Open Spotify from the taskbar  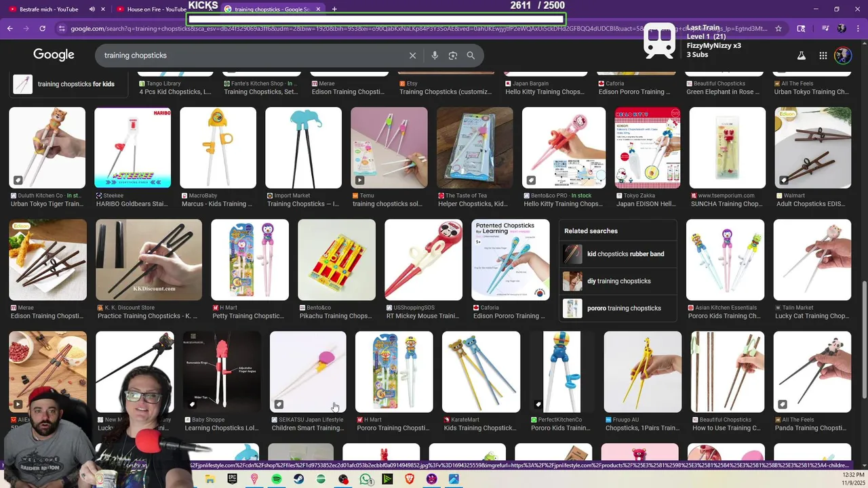(x=277, y=479)
